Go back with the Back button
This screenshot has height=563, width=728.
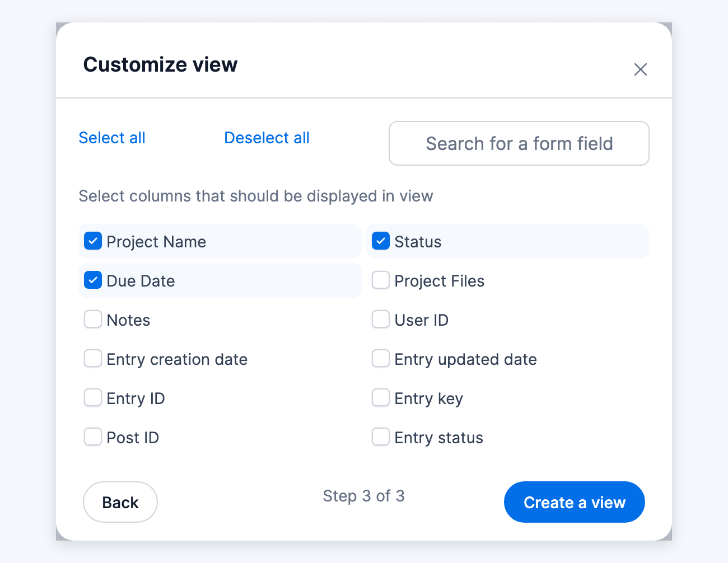click(120, 502)
